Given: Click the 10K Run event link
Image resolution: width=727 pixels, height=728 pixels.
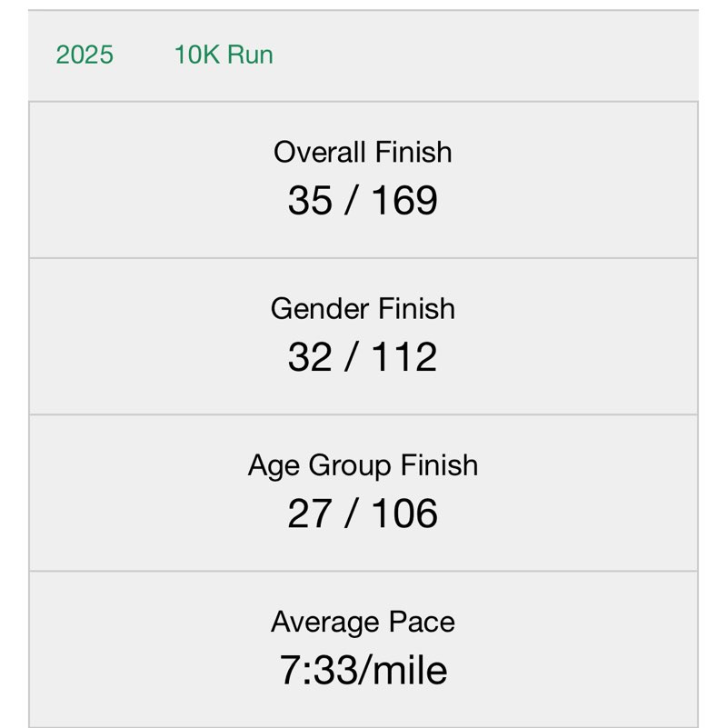Looking at the screenshot, I should 224,55.
